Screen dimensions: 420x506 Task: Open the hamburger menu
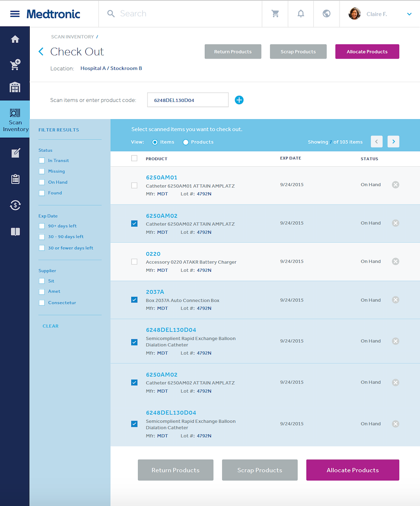tap(15, 14)
